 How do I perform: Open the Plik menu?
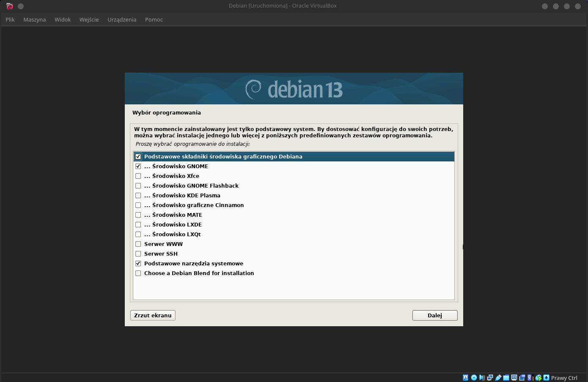10,19
